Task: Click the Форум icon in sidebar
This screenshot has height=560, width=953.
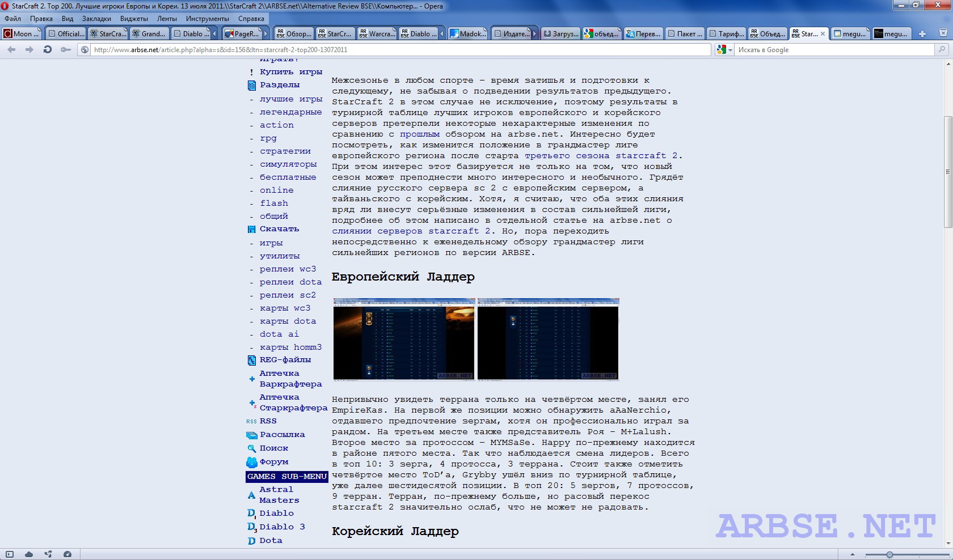Action: coord(252,463)
